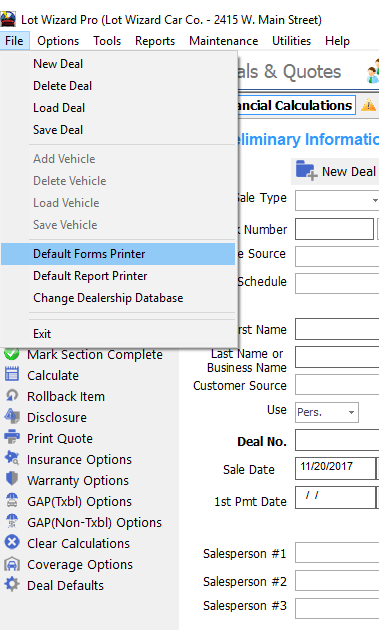Click the Last Name or Business Name field

337,357
